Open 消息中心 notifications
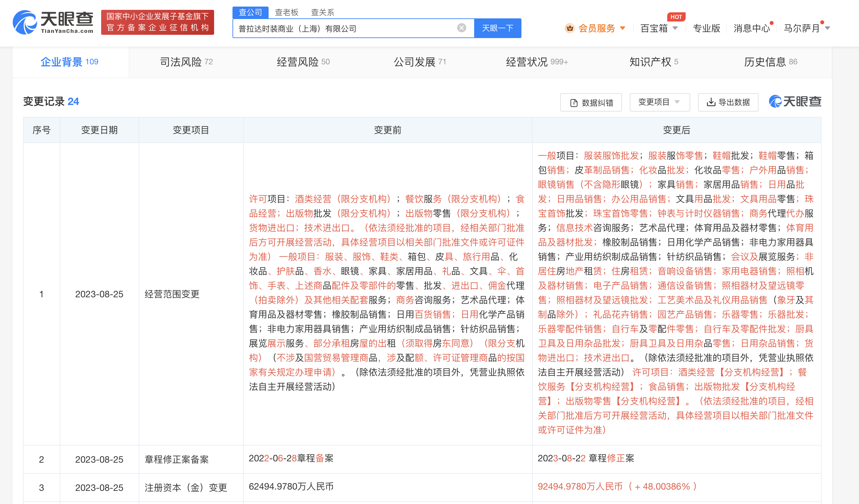This screenshot has height=504, width=859. pos(752,28)
